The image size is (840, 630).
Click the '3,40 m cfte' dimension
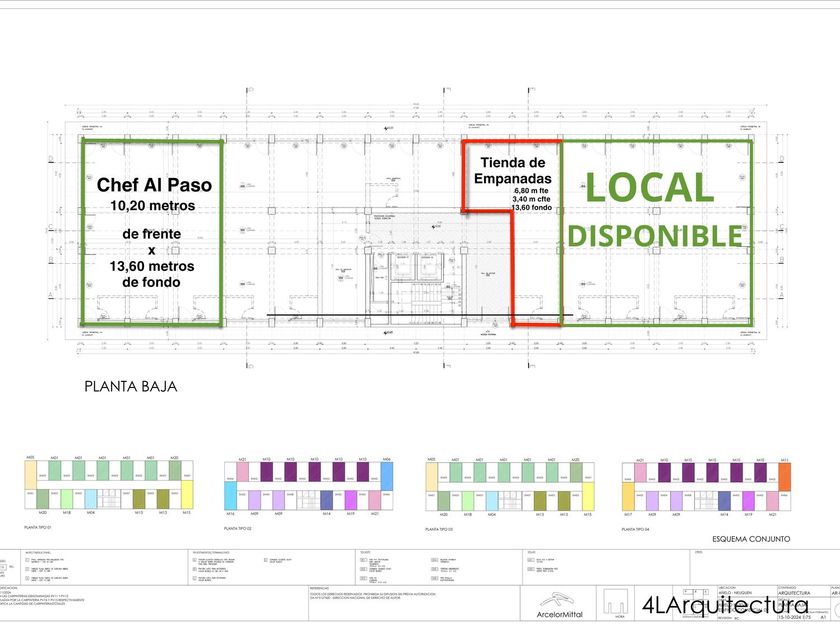point(531,199)
